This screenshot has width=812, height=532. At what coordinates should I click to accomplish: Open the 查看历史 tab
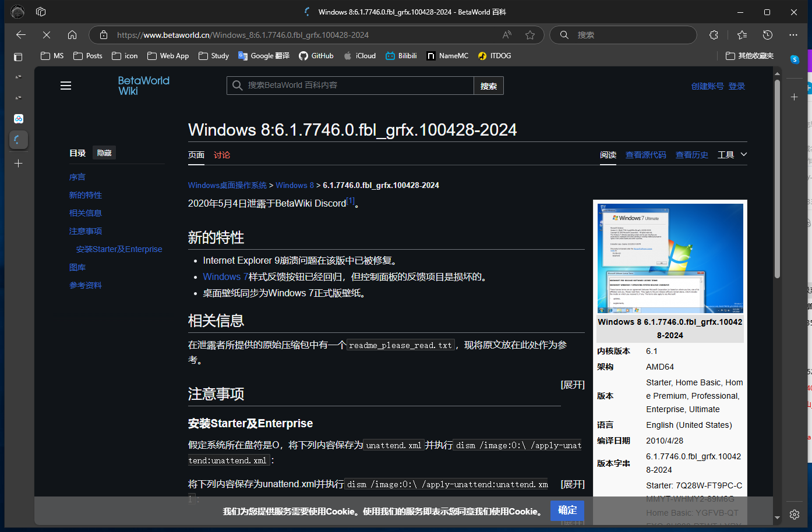point(691,155)
